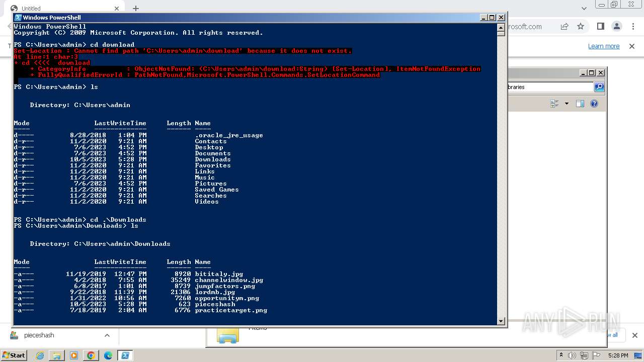Show hidden tray icons arrow
This screenshot has height=362, width=644.
tap(561, 355)
